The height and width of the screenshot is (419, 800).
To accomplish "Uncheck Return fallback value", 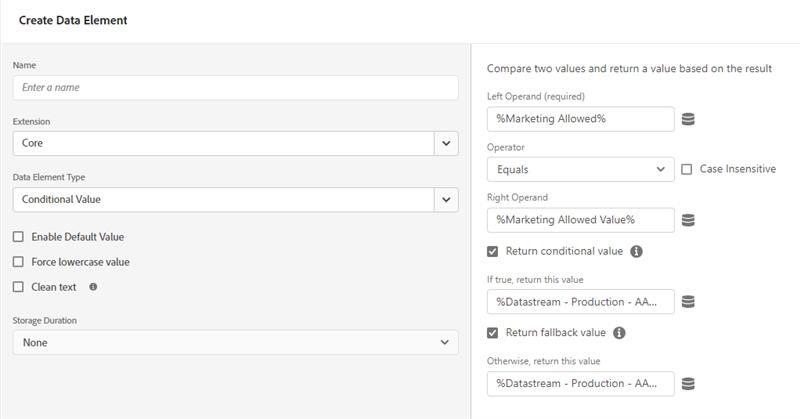I will pos(492,333).
